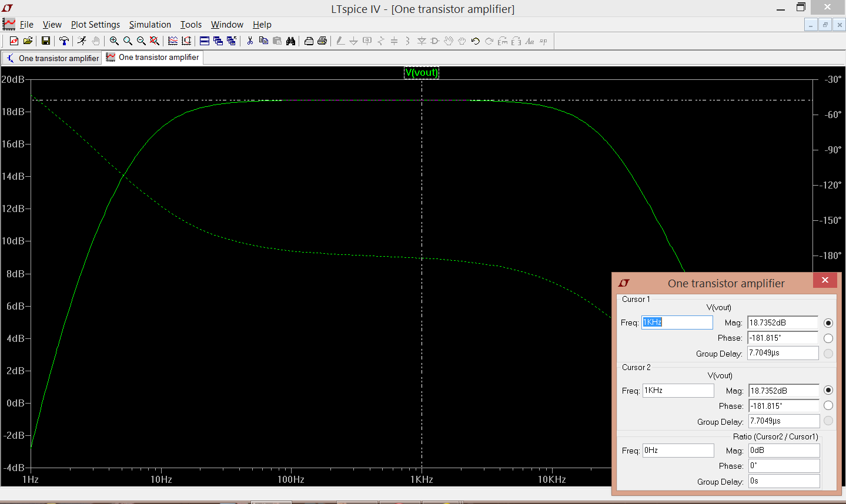846x504 pixels.
Task: Click the Pick Visible Traces icon
Action: coord(173,41)
